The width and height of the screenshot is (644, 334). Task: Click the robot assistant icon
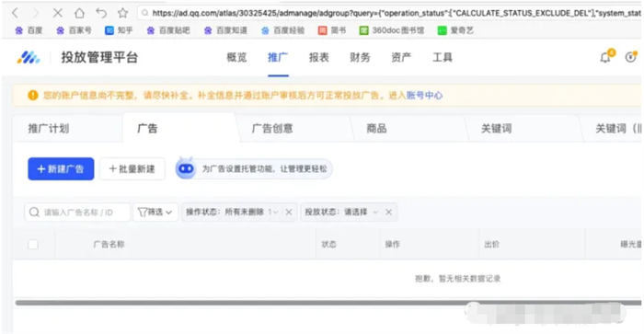point(186,168)
